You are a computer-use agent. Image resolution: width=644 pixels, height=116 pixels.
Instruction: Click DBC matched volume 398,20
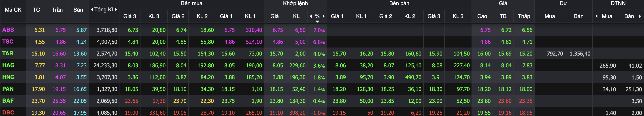(x=297, y=113)
